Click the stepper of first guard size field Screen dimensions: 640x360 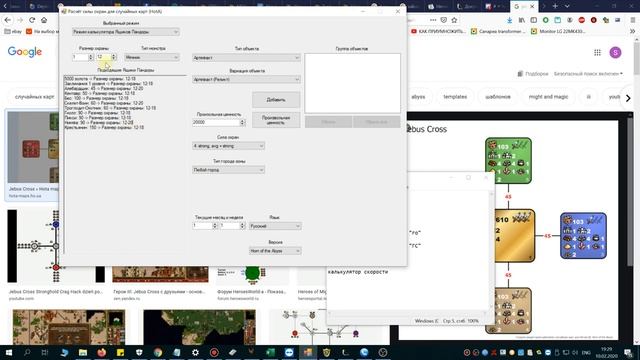[x=91, y=57]
